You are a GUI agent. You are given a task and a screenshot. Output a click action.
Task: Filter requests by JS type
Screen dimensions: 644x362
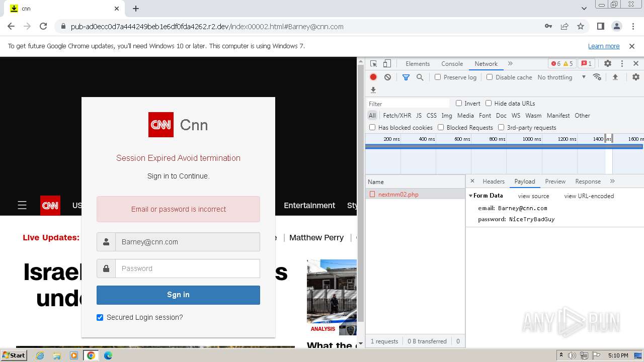click(x=419, y=115)
